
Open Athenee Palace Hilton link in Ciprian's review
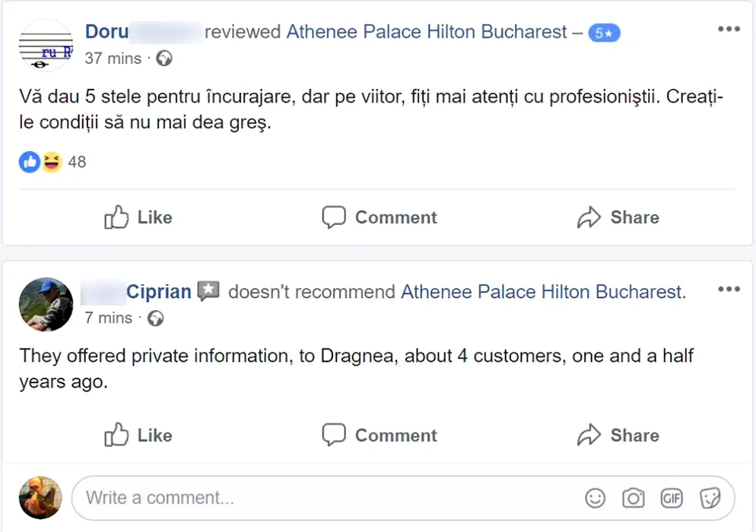point(542,292)
